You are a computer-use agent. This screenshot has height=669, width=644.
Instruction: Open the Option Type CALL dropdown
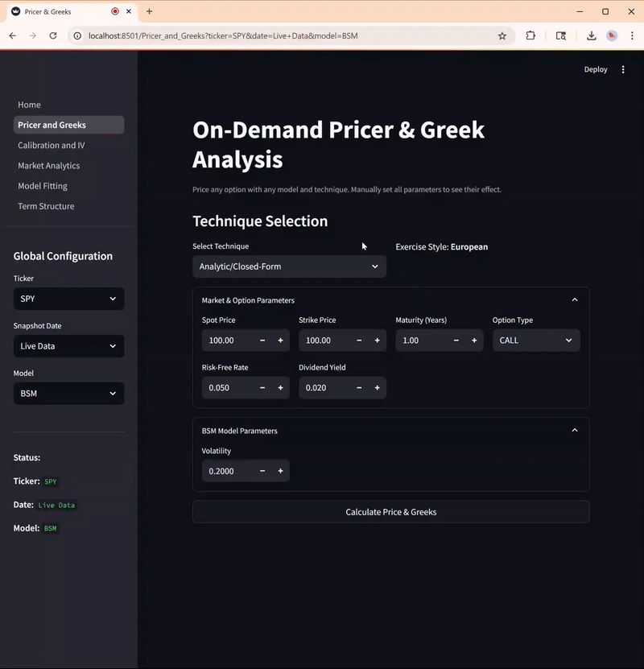(x=536, y=341)
